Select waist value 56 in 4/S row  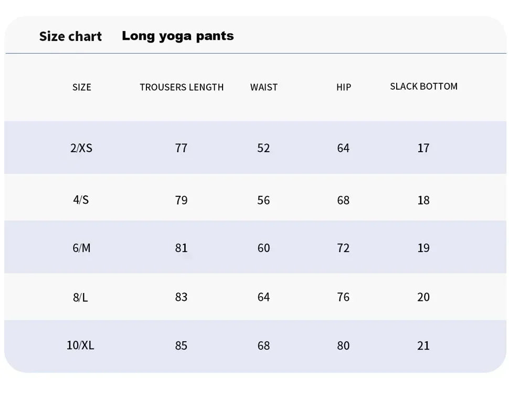[x=263, y=200]
